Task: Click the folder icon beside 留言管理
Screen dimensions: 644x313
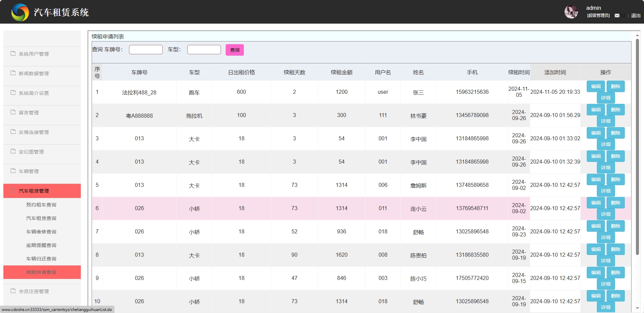Action: point(13,112)
